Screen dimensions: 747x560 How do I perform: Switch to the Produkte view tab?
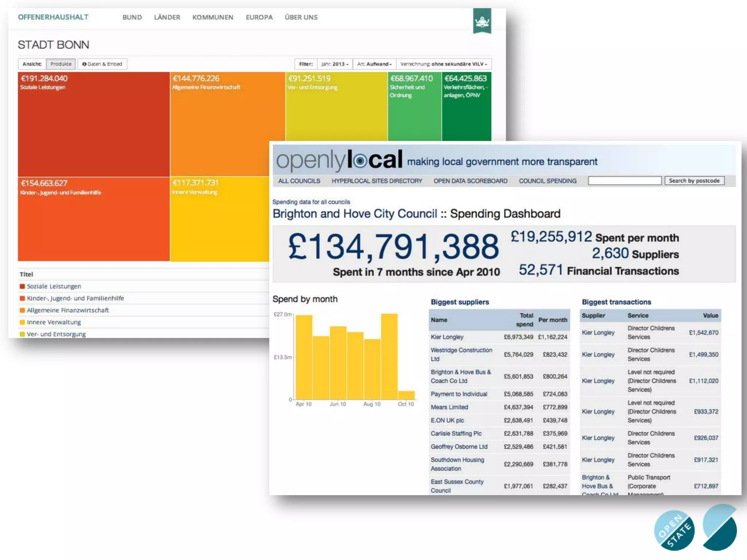tap(61, 64)
